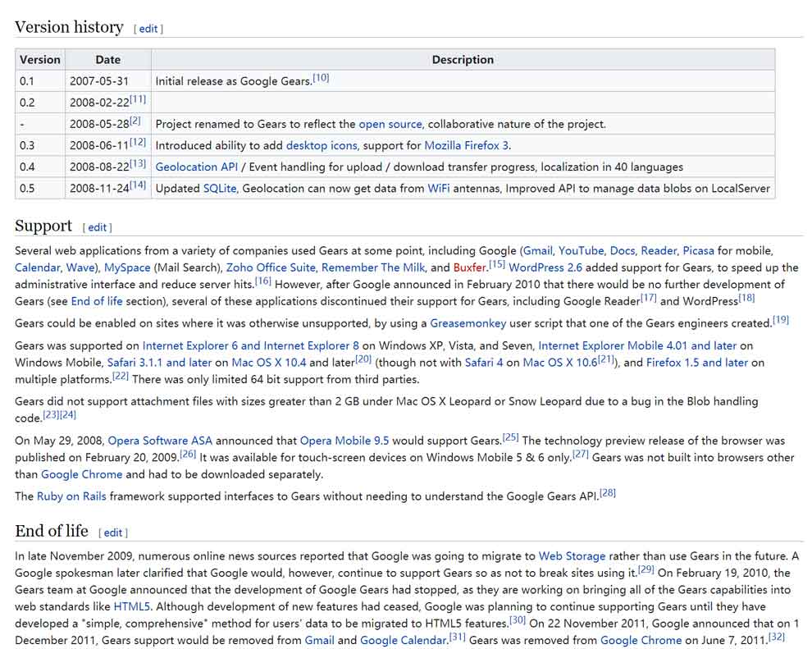The width and height of the screenshot is (812, 649).
Task: Open citation [13] beside 2008-08-22
Action: tap(138, 163)
